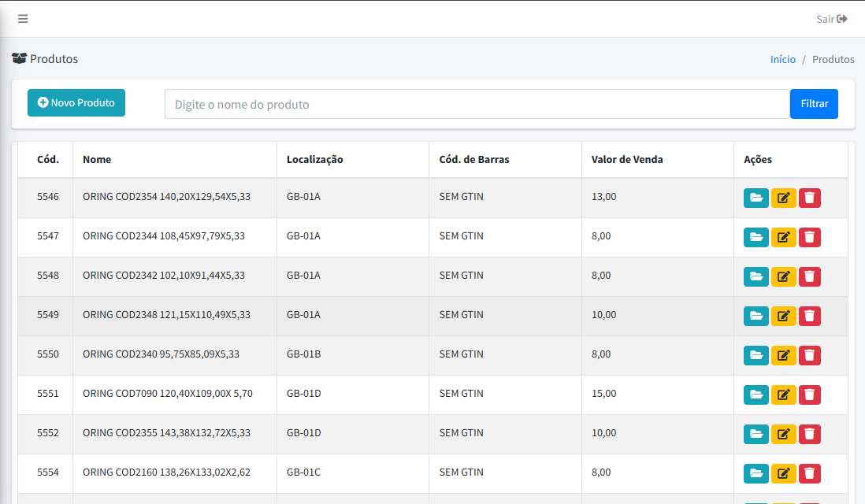This screenshot has height=504, width=865.
Task: Delete product 5548 with trash icon
Action: 809,277
